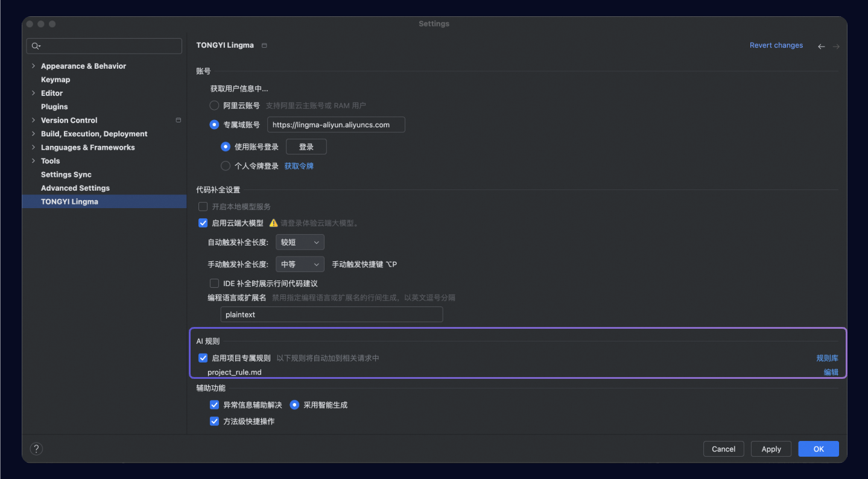Viewport: 868px width, 479px height.
Task: Toggle the 开启本地模型服务 checkbox
Action: [x=203, y=206]
